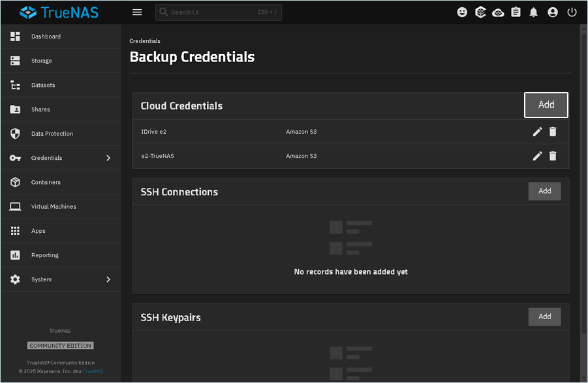Image resolution: width=588 pixels, height=383 pixels.
Task: Click the SSH Connections heading
Action: (x=179, y=192)
